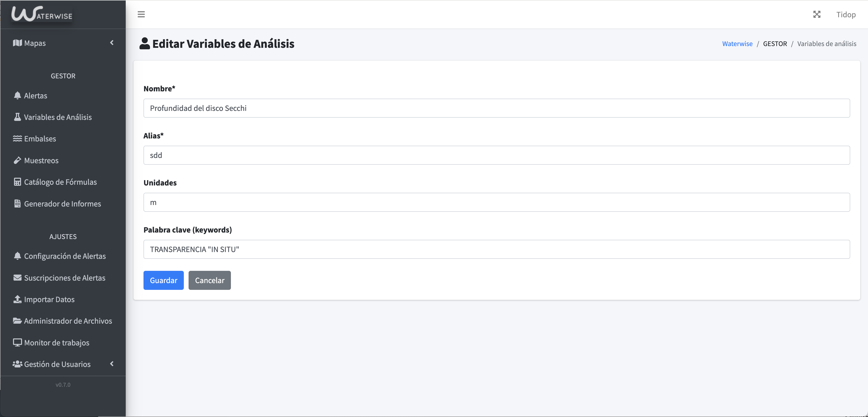Screen dimensions: 868x417
Task: Click into the Alias input field
Action: 497,155
